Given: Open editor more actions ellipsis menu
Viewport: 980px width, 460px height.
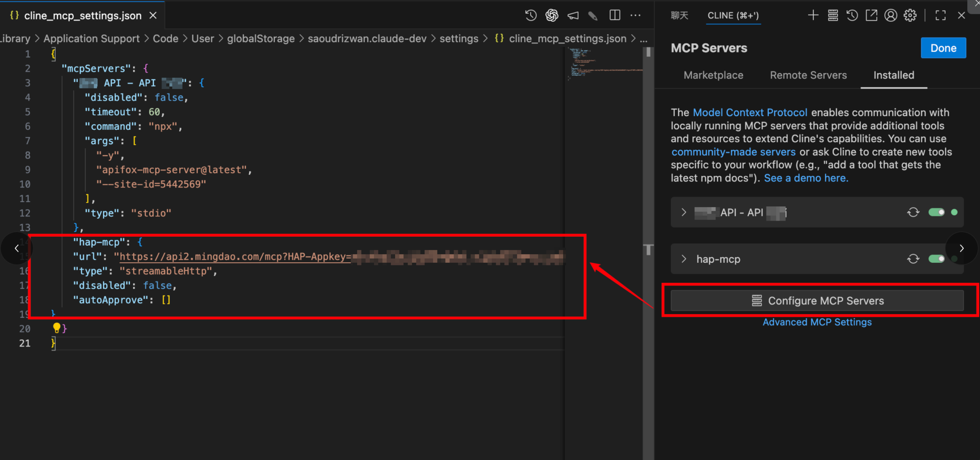Looking at the screenshot, I should 635,15.
